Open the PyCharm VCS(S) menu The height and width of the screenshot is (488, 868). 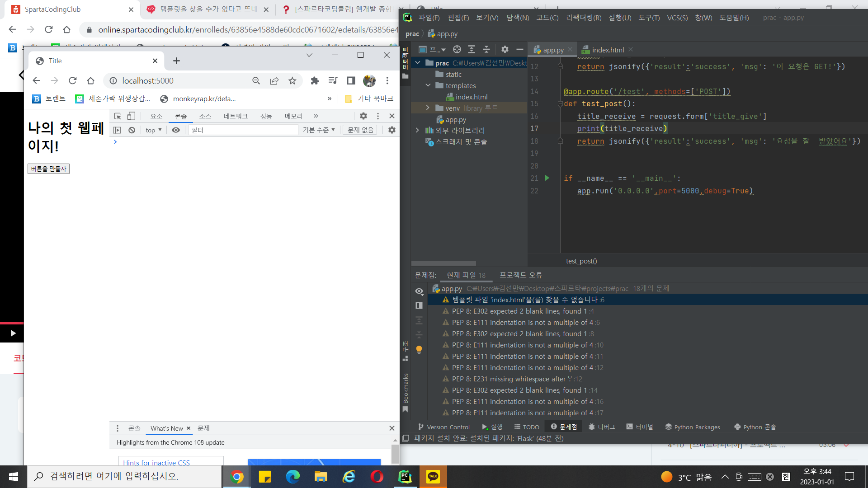[x=677, y=18]
